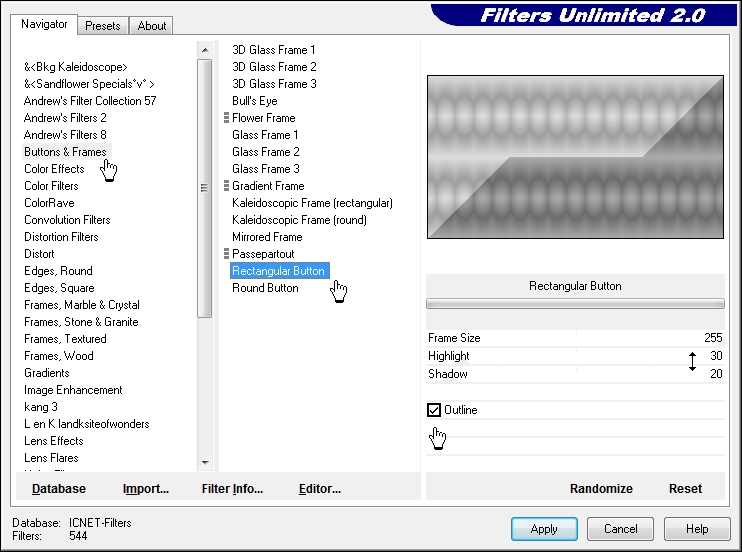Switch to the Presets tab

click(103, 26)
